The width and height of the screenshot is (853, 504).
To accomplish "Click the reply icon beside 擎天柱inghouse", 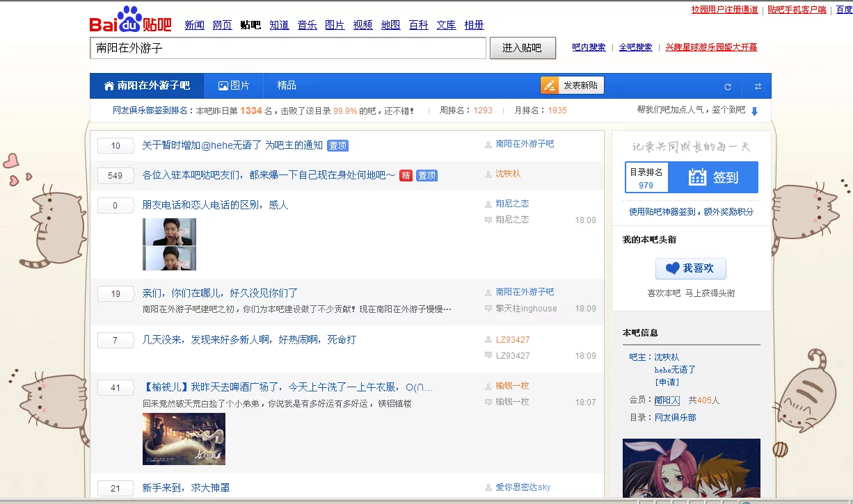I will (488, 309).
